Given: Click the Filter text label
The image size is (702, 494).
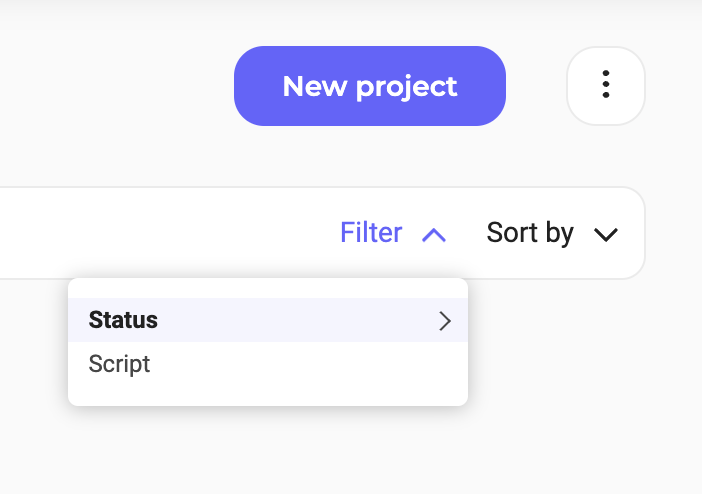Looking at the screenshot, I should coord(371,234).
